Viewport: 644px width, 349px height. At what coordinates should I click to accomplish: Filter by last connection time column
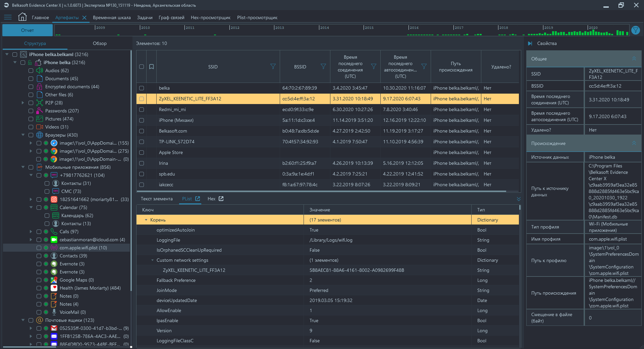click(374, 66)
